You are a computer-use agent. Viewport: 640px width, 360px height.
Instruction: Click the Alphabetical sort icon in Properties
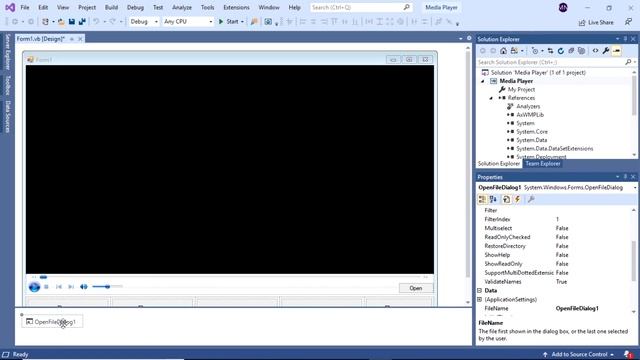tap(493, 199)
